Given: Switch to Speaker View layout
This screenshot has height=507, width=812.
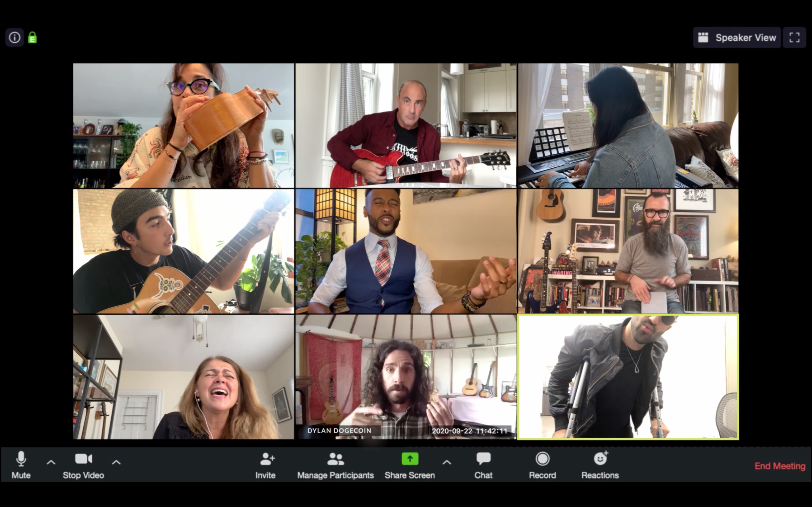Looking at the screenshot, I should coord(737,37).
